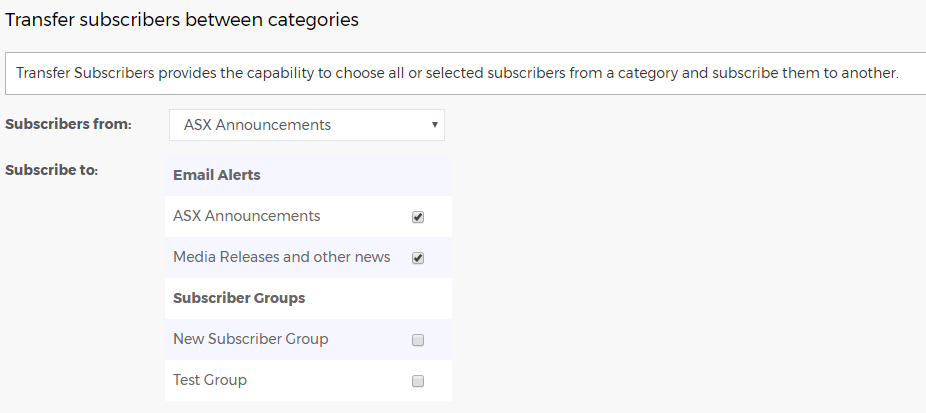Click the Test Group label text
This screenshot has width=926, height=413.
coord(210,379)
